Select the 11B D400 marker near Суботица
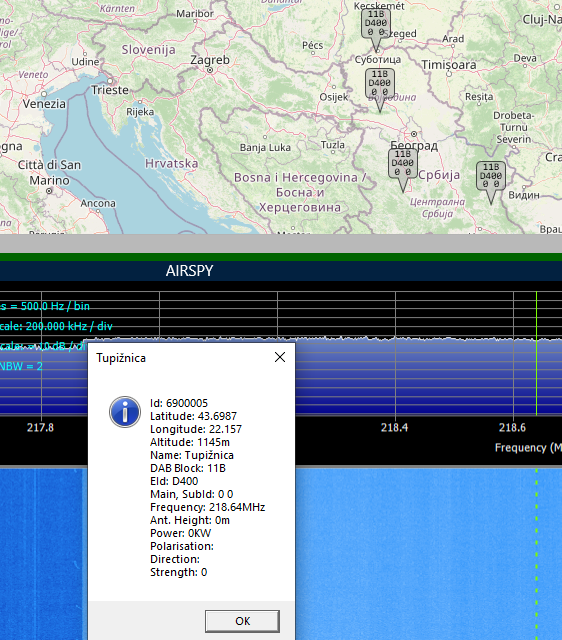Image resolution: width=562 pixels, height=640 pixels. 380,89
